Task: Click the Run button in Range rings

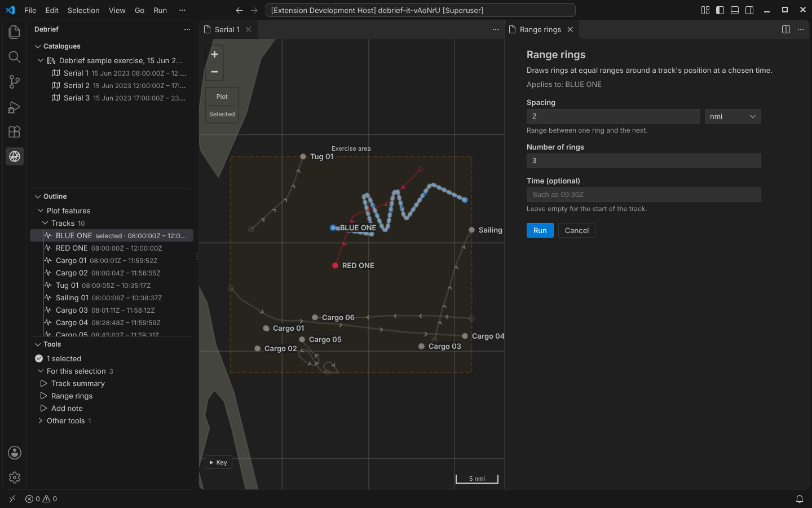Action: coord(540,230)
